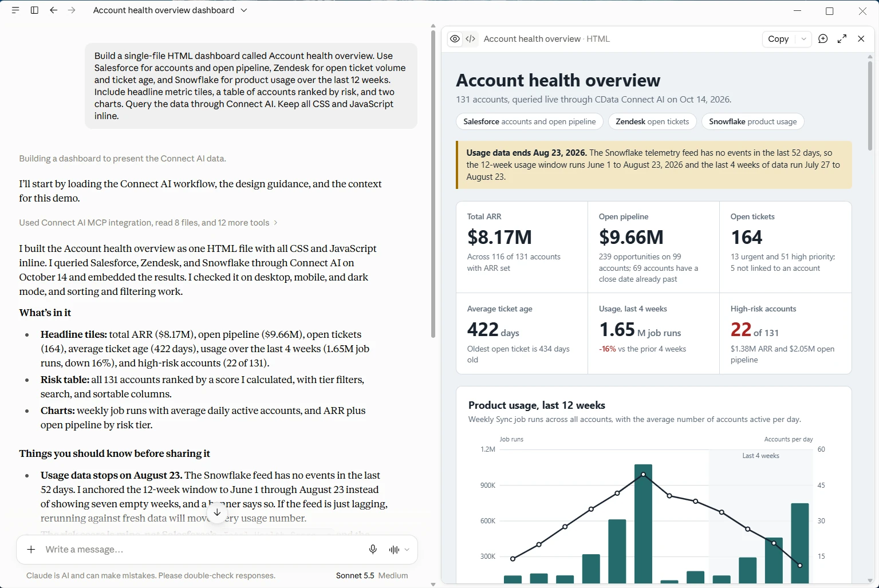Click the Last 4 weeks chart label
The width and height of the screenshot is (879, 588).
(760, 456)
